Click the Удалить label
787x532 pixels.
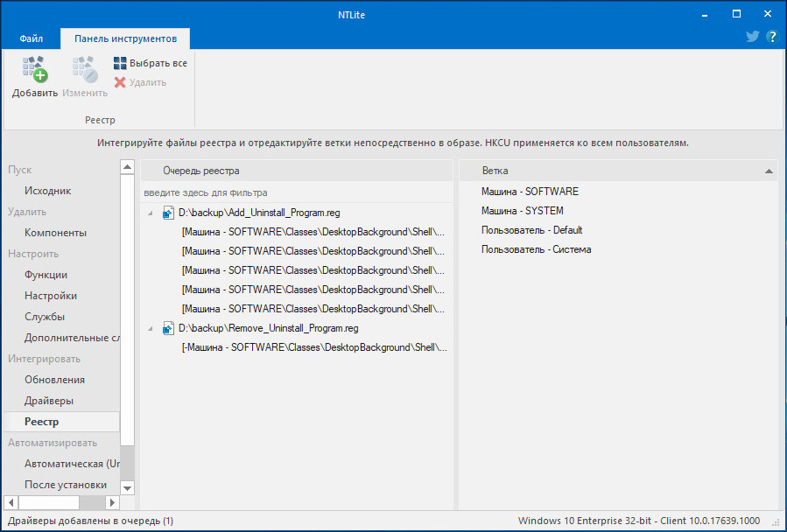(x=148, y=82)
